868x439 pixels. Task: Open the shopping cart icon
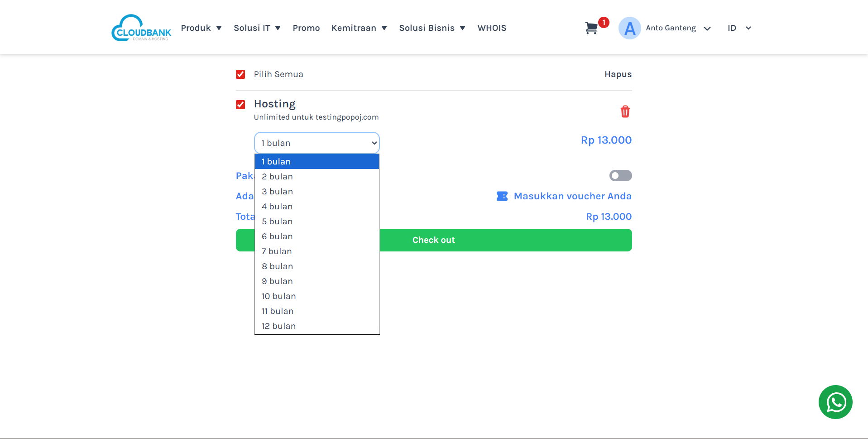coord(591,28)
